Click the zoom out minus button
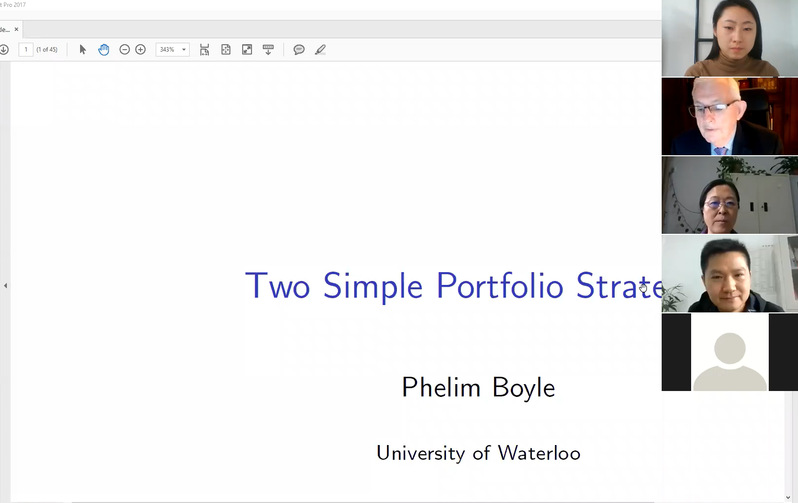798x503 pixels. point(124,49)
